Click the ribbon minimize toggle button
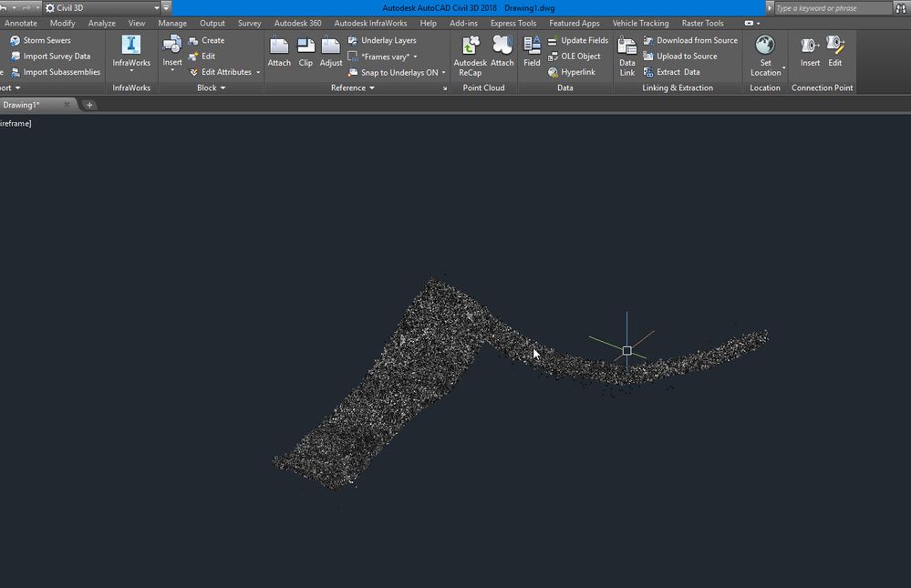Image resolution: width=911 pixels, height=588 pixels. tap(749, 23)
